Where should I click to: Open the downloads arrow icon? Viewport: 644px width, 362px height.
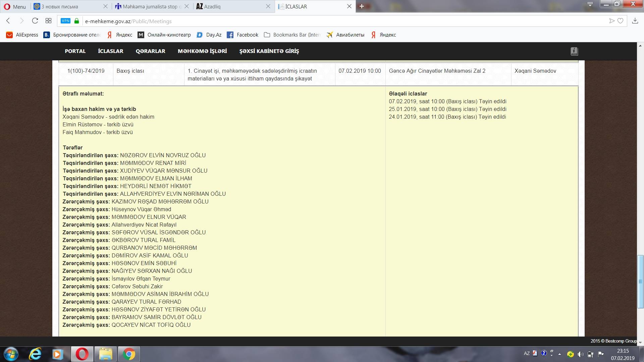635,21
